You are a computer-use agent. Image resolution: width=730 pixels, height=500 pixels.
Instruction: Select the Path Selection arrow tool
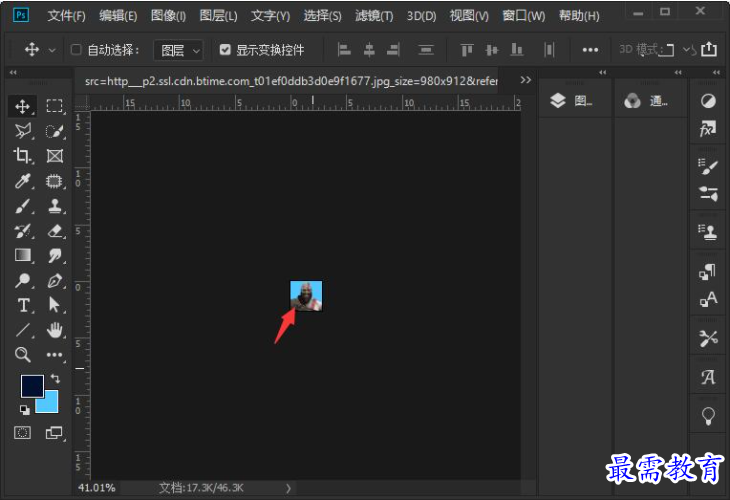[54, 305]
